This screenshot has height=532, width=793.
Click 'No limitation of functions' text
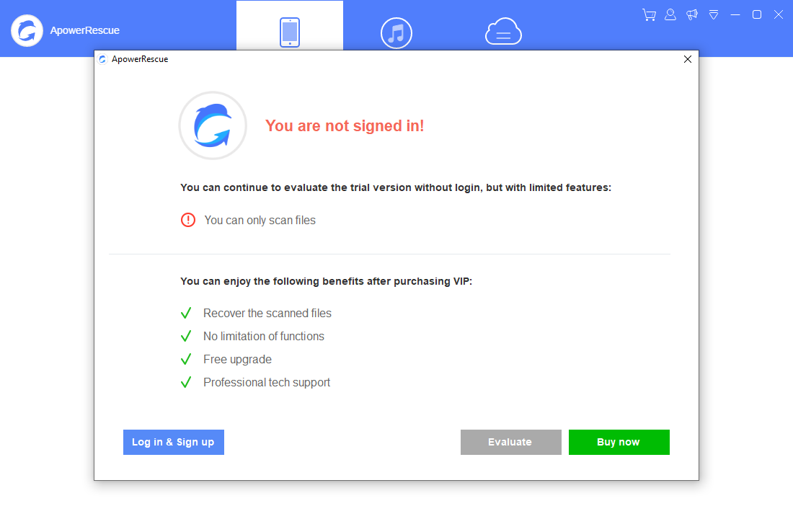click(x=263, y=337)
